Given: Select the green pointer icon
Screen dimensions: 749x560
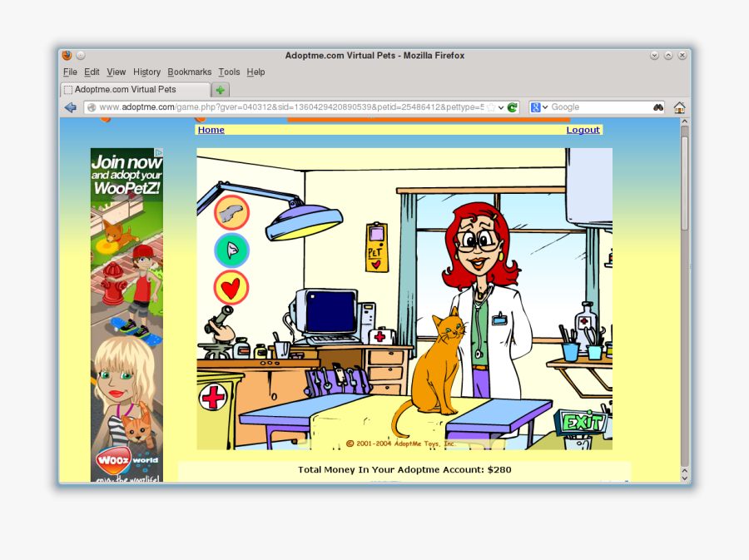Looking at the screenshot, I should 231,250.
